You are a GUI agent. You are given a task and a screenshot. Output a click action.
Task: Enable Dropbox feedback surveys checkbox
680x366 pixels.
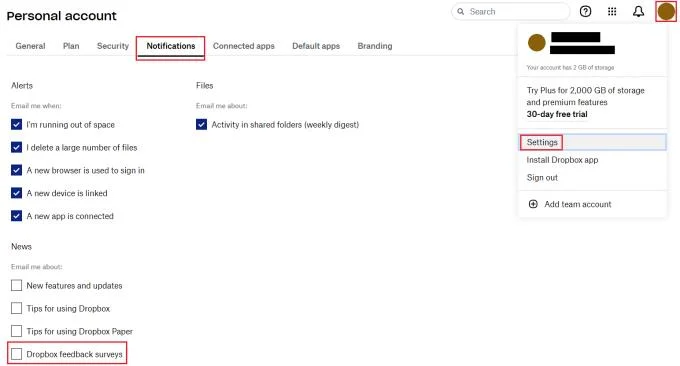pos(16,354)
